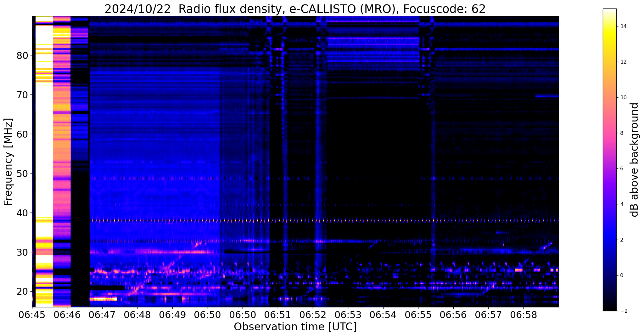The width and height of the screenshot is (644, 336).
Task: Click the 06:55 time tick label
Action: tap(418, 314)
